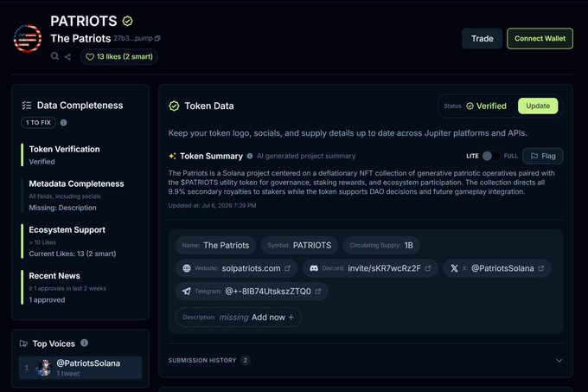The height and width of the screenshot is (392, 588).
Task: Click external link icon after solpatriots.com
Action: click(x=288, y=268)
